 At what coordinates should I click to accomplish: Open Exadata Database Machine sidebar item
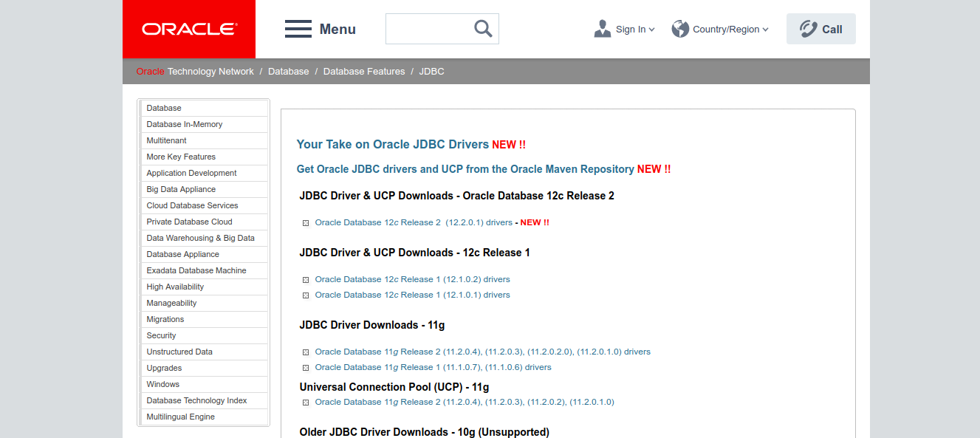(x=205, y=270)
